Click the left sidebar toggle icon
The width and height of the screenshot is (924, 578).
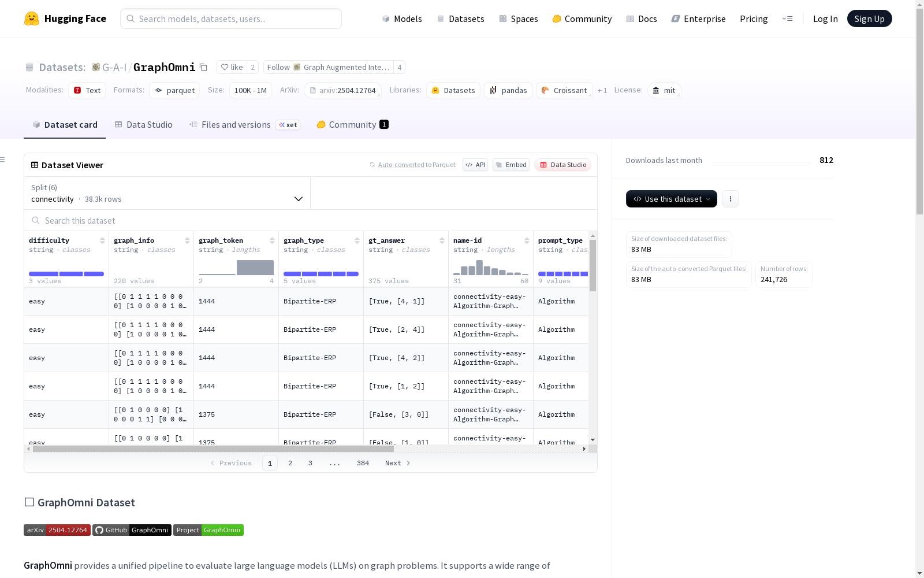[x=3, y=160]
